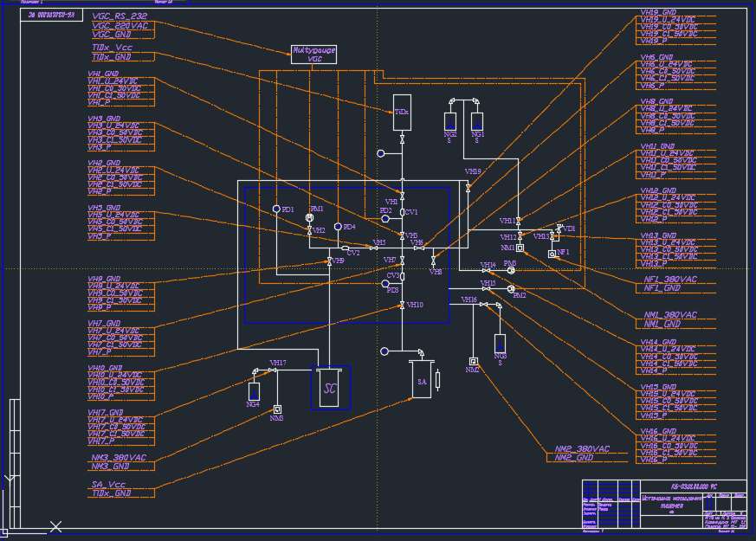This screenshot has height=541, width=756.
Task: Select the NG3 gas source symbol
Action: coord(500,343)
